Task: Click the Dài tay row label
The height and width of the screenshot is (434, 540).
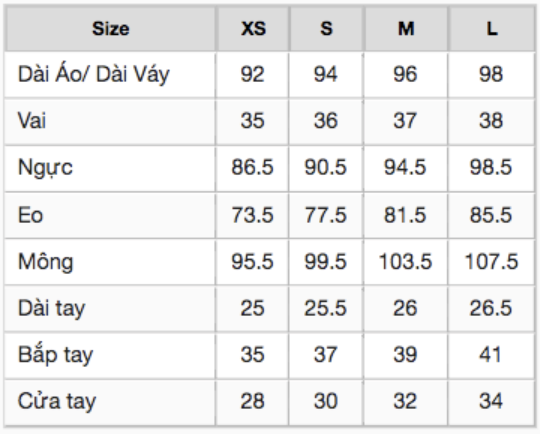Action: (51, 309)
